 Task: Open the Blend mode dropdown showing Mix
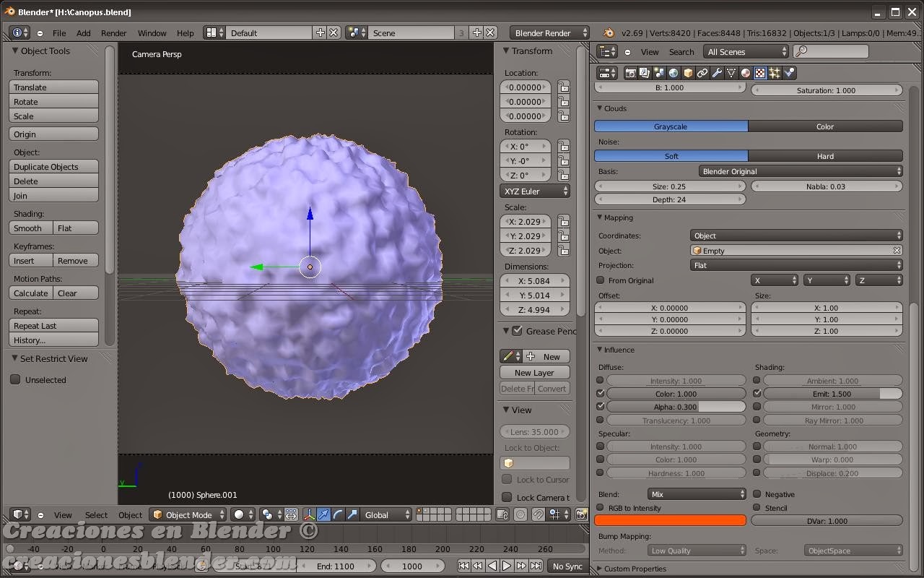pos(697,494)
